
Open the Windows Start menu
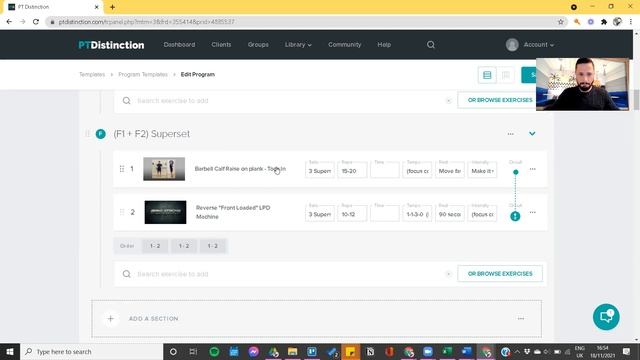pos(10,351)
